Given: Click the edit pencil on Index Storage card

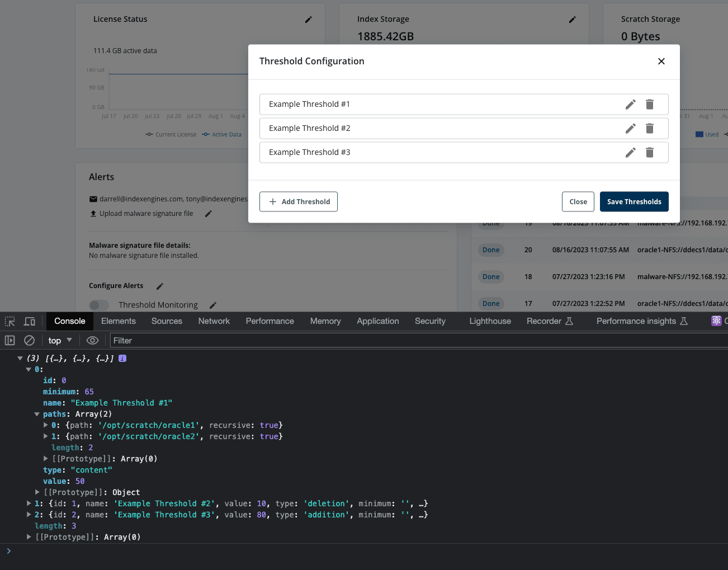Looking at the screenshot, I should (573, 20).
